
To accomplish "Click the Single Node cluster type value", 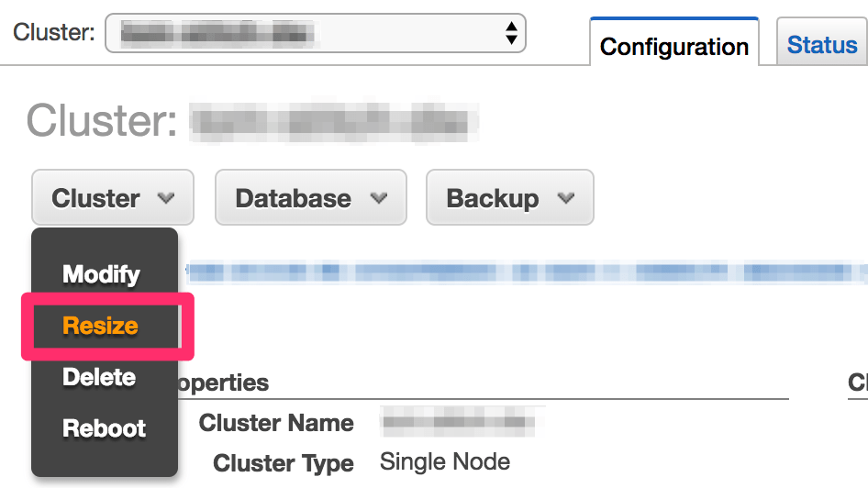I will pyautogui.click(x=445, y=461).
